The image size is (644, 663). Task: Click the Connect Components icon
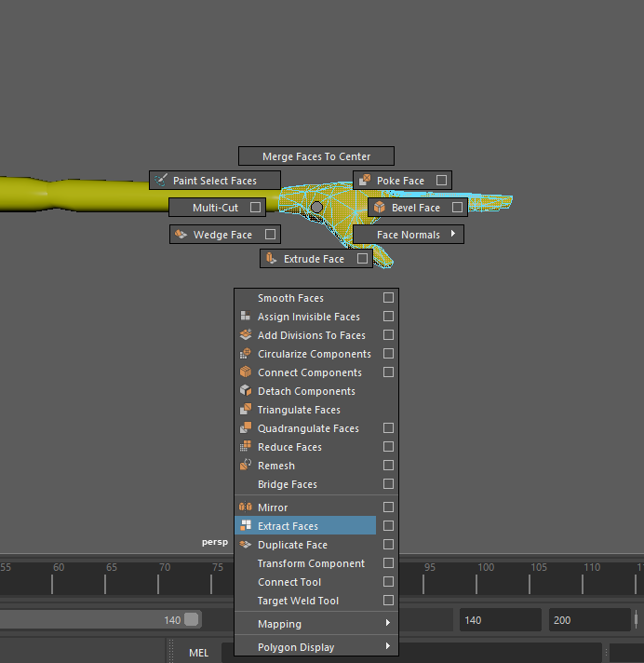(246, 372)
